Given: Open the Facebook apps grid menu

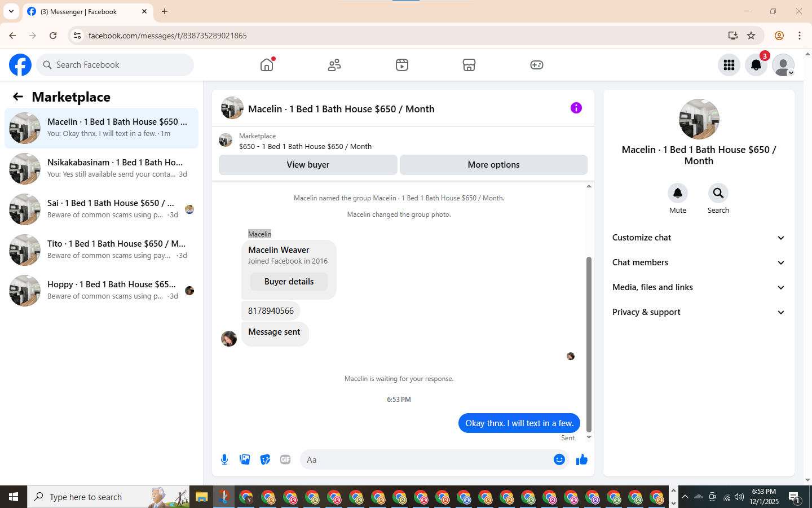Looking at the screenshot, I should 729,65.
